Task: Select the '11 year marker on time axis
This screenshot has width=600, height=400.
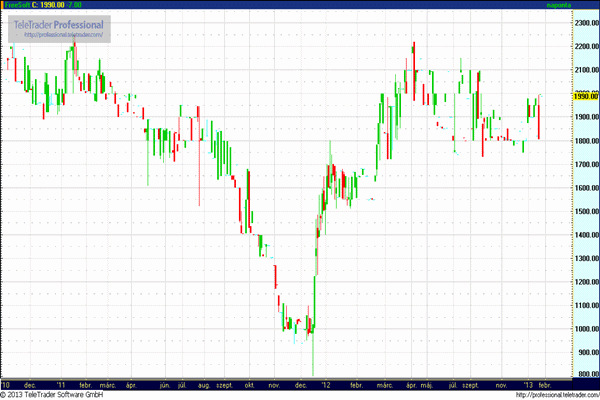Action: click(61, 383)
